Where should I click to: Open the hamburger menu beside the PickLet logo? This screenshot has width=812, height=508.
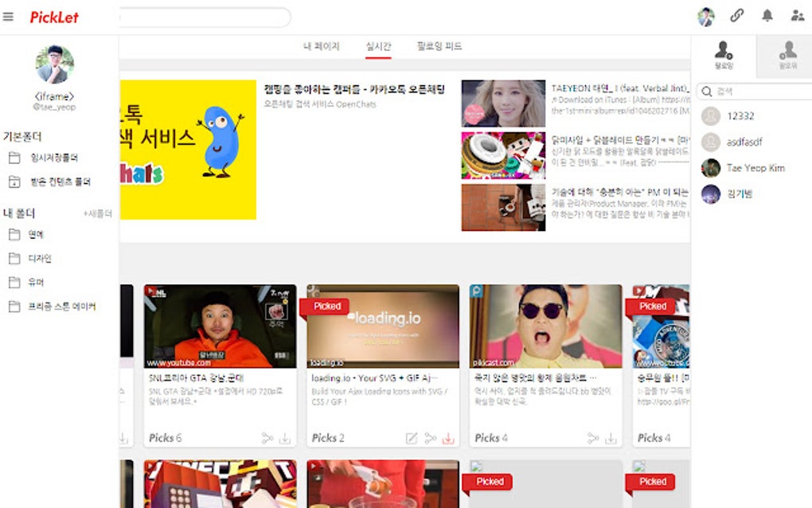(x=8, y=17)
